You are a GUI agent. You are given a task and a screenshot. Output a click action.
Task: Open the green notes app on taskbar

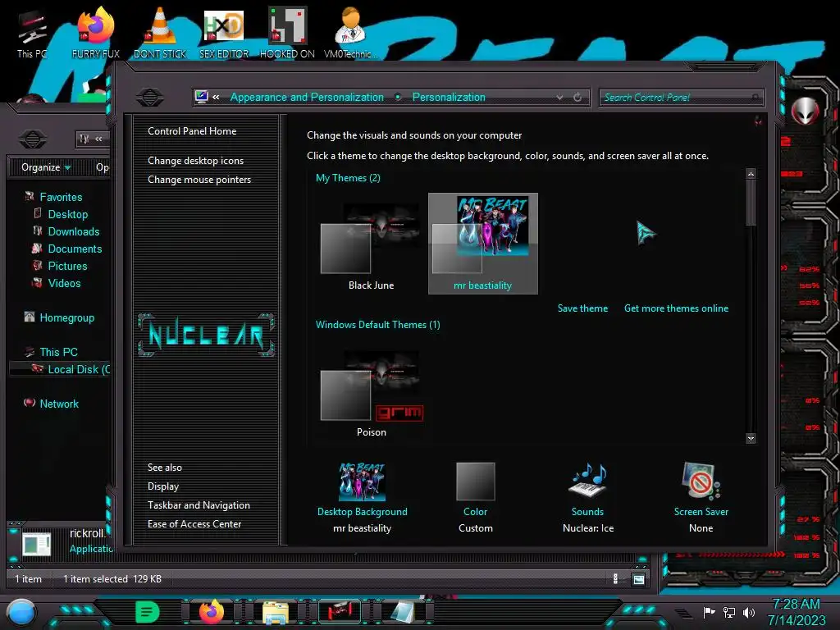(148, 612)
